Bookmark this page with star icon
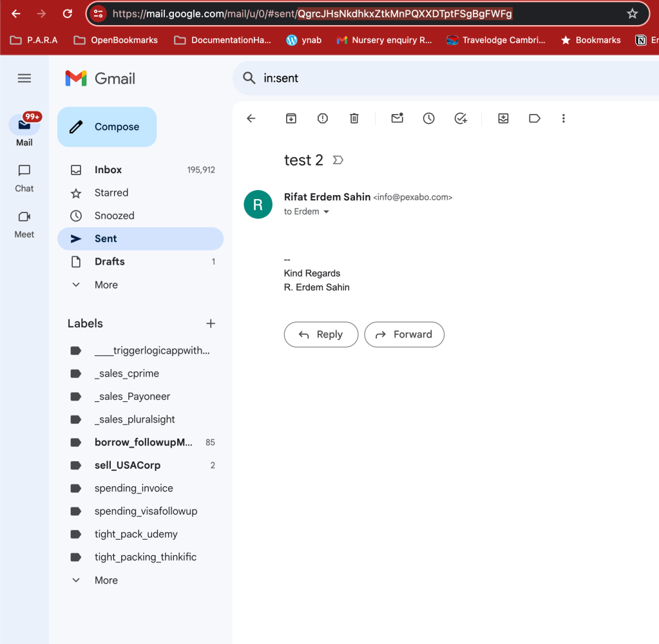 click(x=632, y=14)
